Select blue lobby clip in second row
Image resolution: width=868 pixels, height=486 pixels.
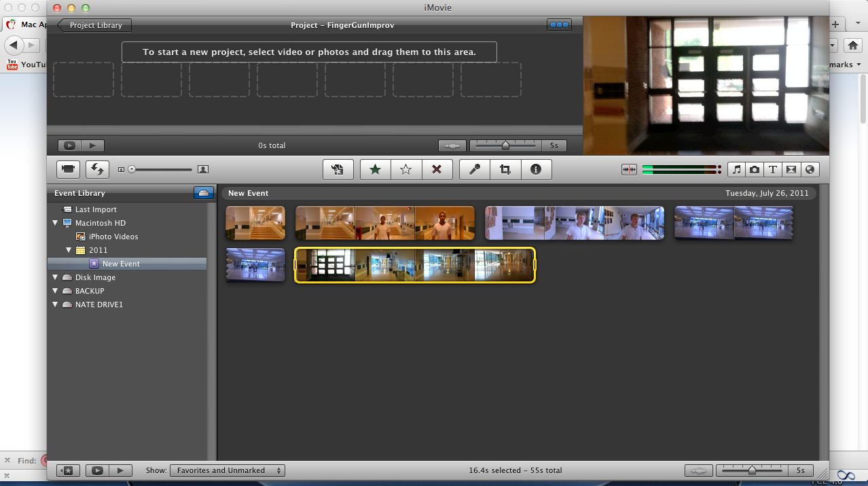255,265
